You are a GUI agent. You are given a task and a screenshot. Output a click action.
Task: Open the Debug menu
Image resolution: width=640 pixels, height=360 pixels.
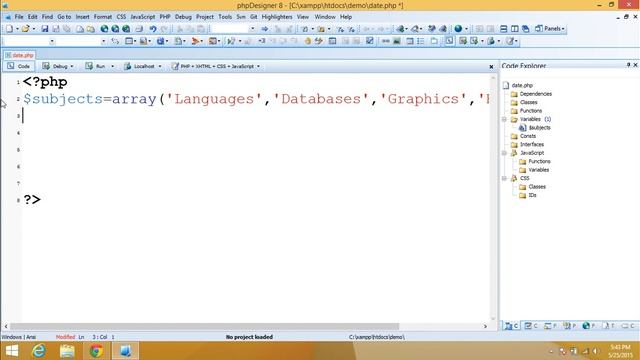point(183,17)
